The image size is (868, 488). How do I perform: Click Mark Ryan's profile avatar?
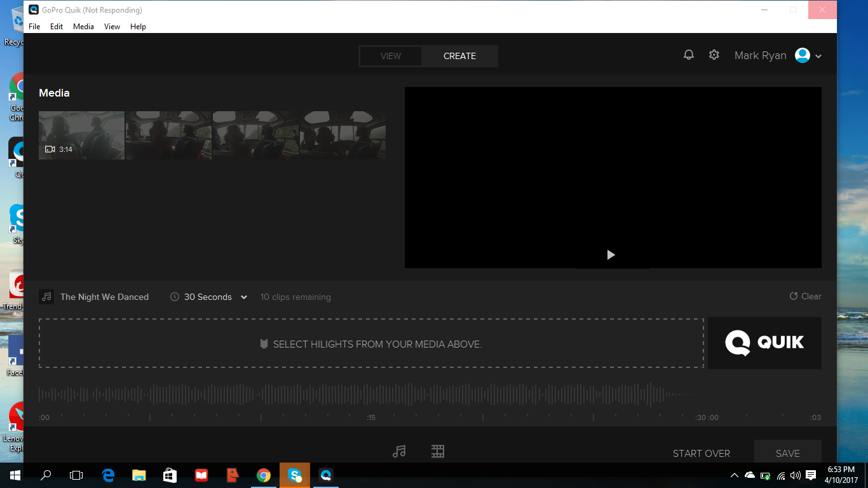pyautogui.click(x=801, y=55)
